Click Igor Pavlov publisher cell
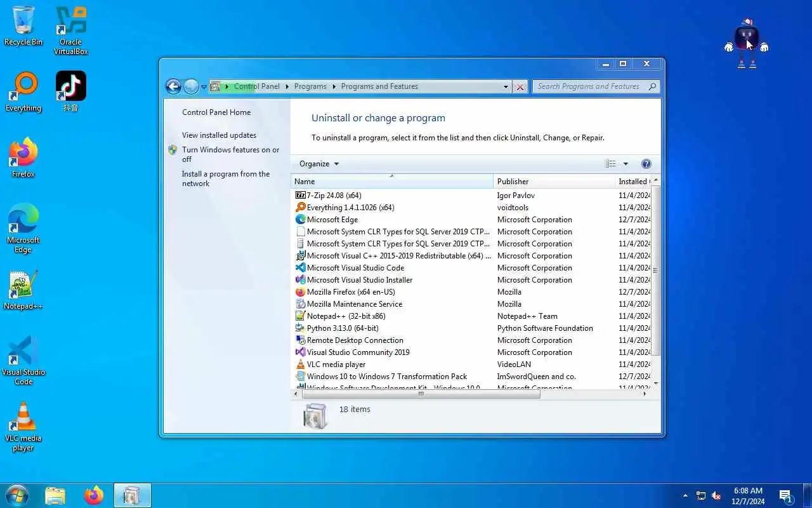Screen dimensions: 812x508 pyautogui.click(x=516, y=196)
